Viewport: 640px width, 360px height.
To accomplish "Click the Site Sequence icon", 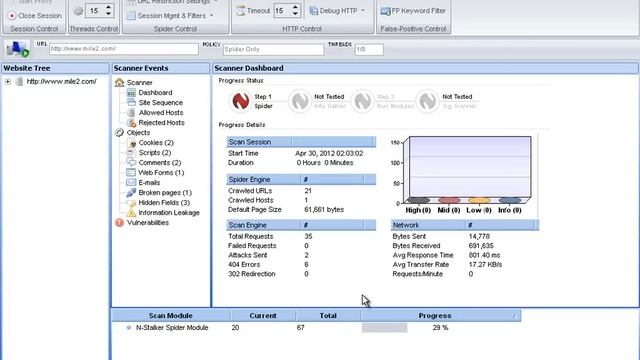I will tap(131, 102).
